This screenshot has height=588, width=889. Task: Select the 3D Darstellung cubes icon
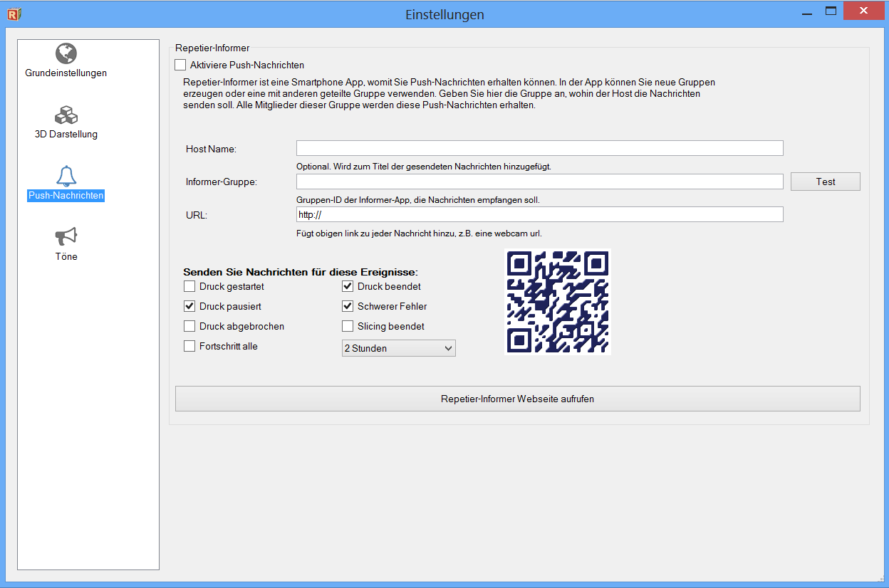pos(66,115)
